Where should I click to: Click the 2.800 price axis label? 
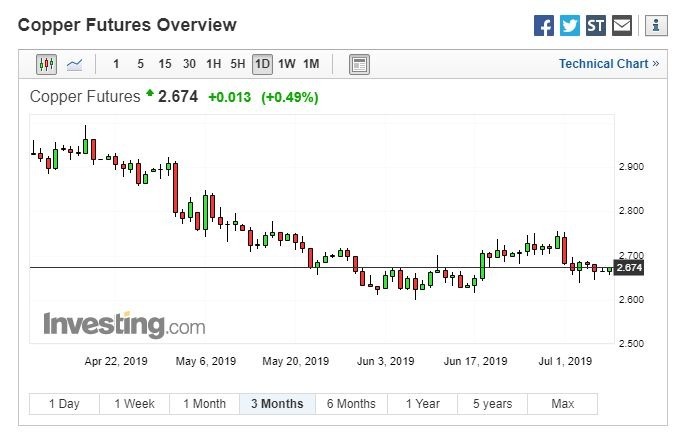631,211
